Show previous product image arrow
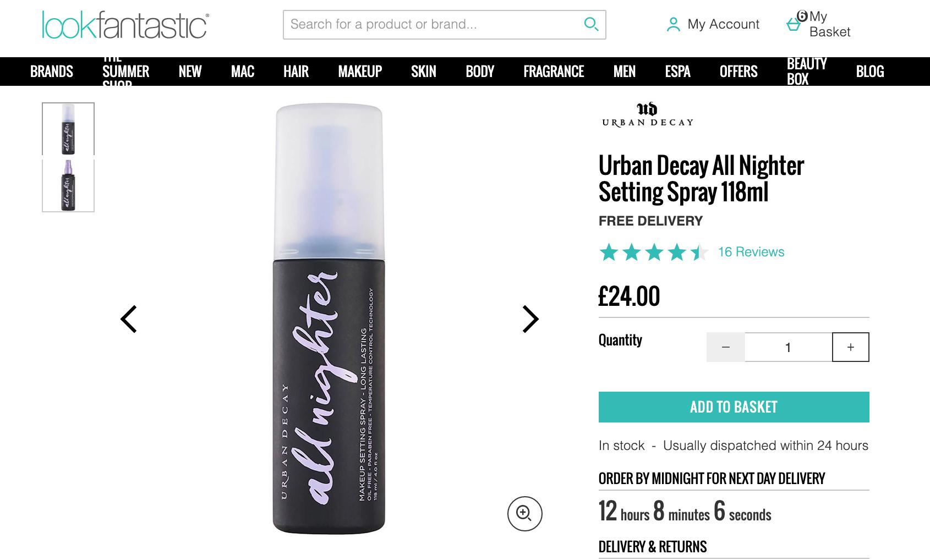930x560 pixels. 129,319
